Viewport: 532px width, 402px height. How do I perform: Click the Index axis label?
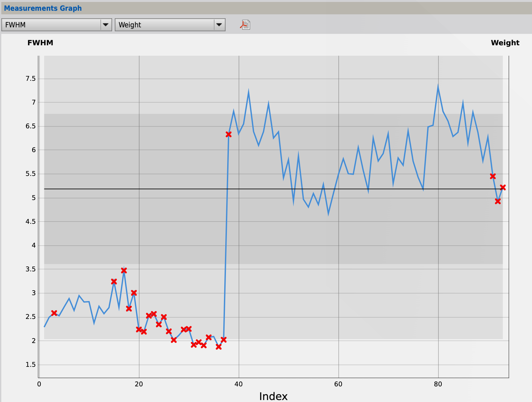[273, 396]
